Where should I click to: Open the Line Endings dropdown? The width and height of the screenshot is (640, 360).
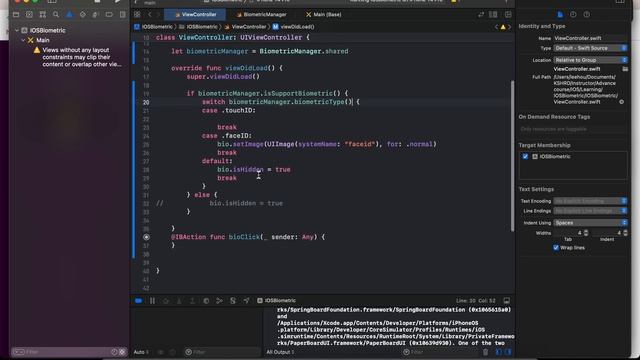(x=590, y=211)
